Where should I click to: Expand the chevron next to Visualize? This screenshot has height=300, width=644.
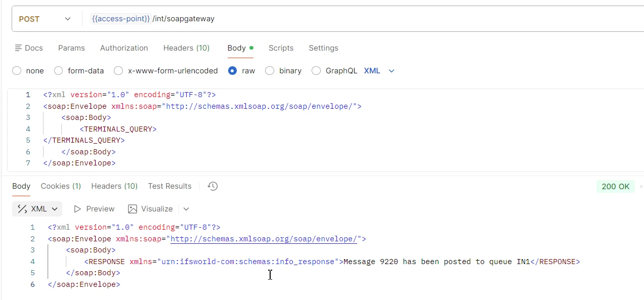tap(186, 209)
